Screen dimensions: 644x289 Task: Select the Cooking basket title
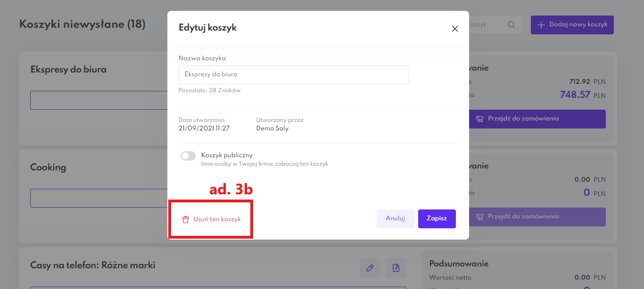pyautogui.click(x=48, y=168)
